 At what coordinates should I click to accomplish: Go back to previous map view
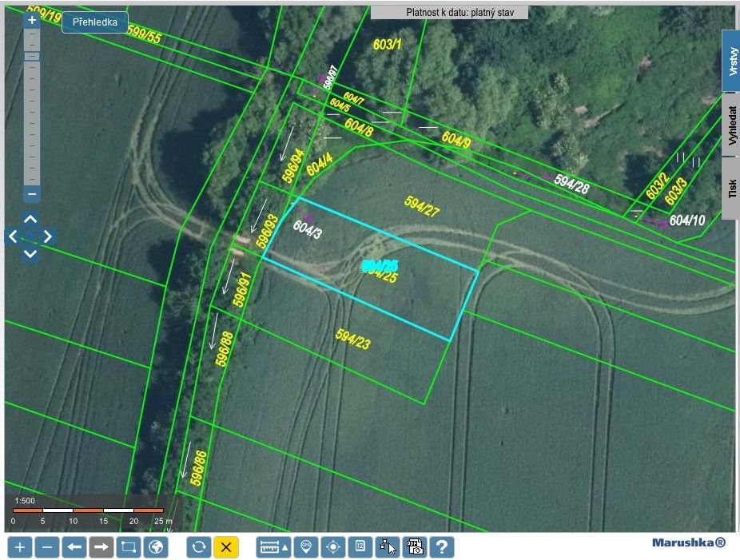(x=74, y=547)
